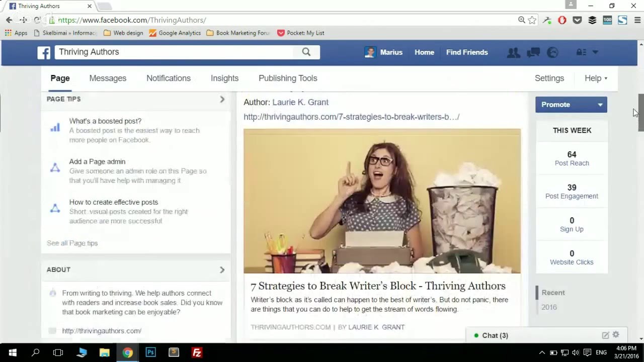This screenshot has width=644, height=362.
Task: Expand the Help dropdown
Action: (x=596, y=78)
